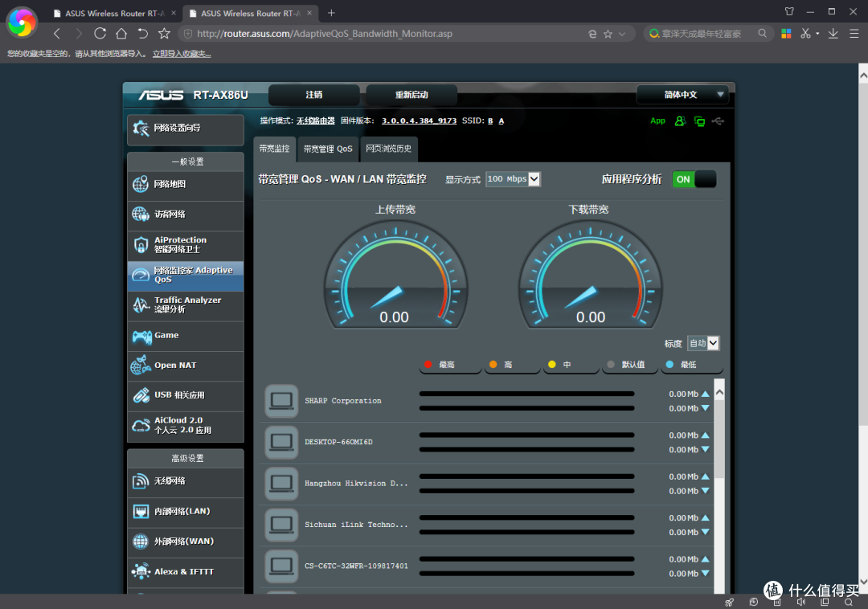Open the browser hamburger menu

854,34
